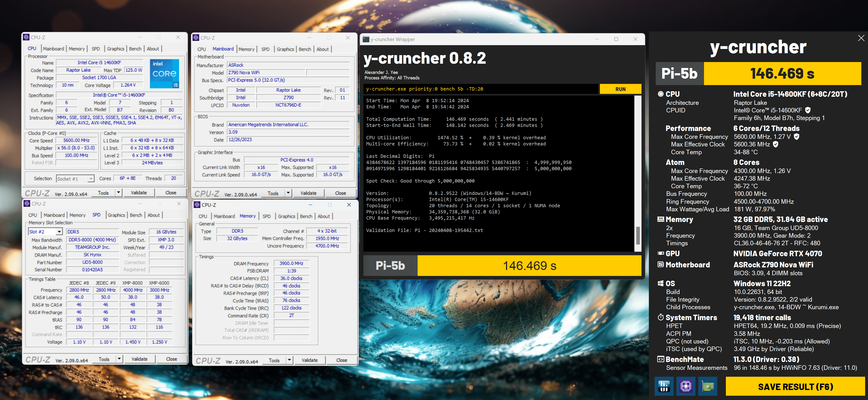Click the yellow RUN button

[x=620, y=89]
